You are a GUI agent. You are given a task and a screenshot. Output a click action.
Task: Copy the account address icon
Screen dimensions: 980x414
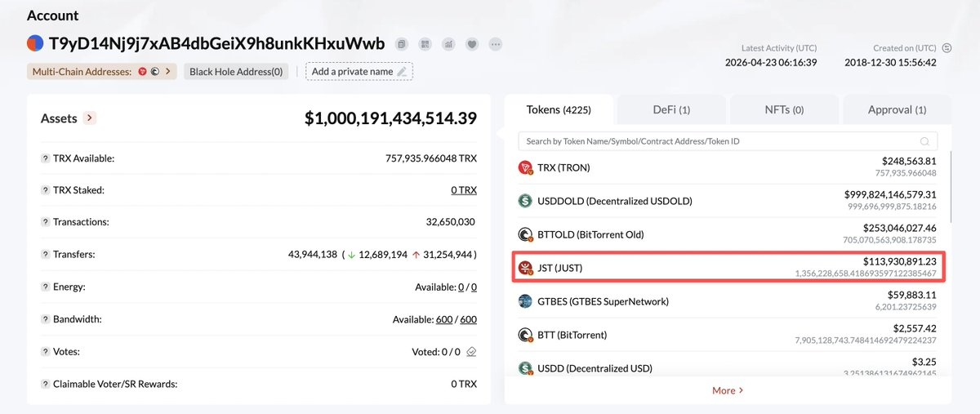(x=402, y=44)
